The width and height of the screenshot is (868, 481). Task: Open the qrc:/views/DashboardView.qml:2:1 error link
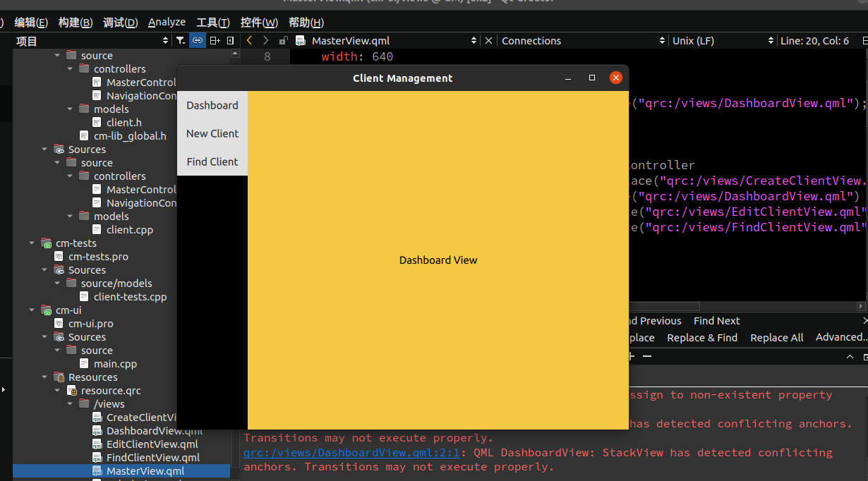click(351, 453)
